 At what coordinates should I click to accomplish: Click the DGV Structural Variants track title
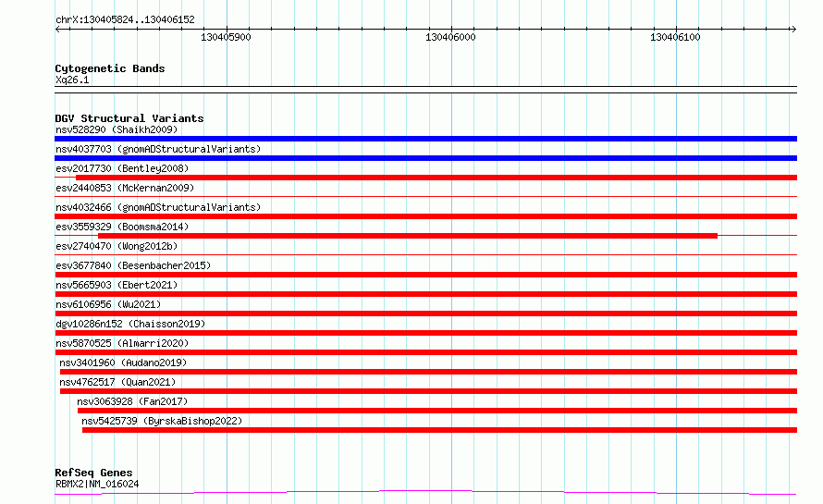[x=129, y=118]
